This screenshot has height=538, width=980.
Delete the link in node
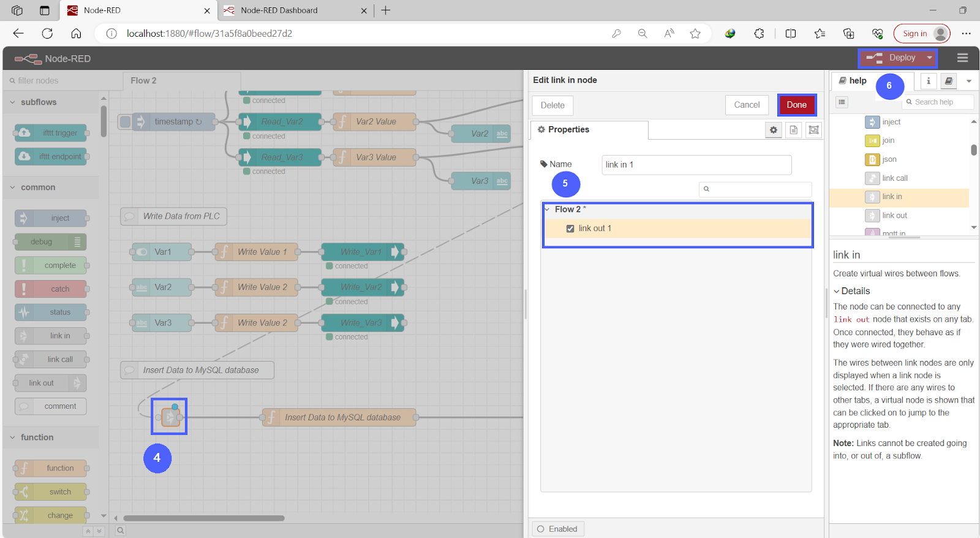tap(552, 105)
